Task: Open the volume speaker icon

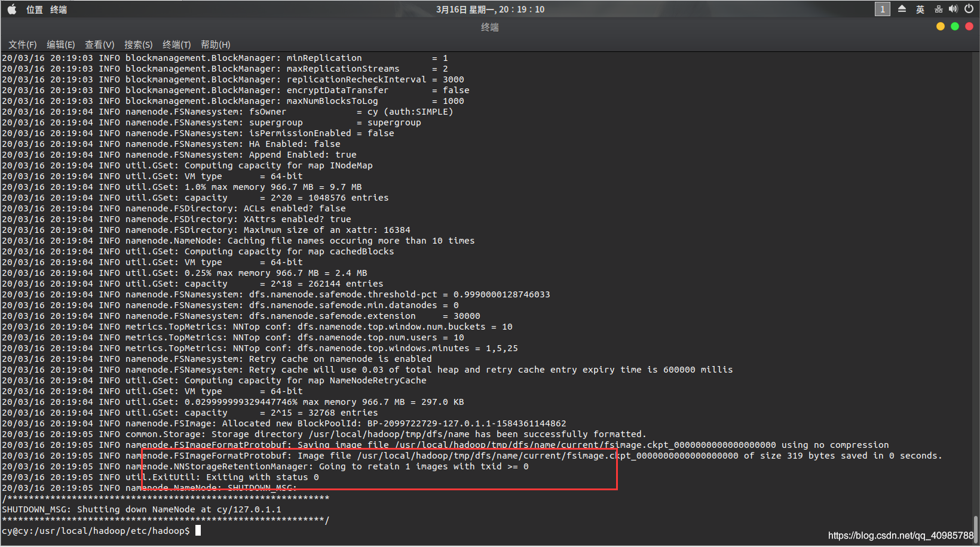Action: click(953, 9)
